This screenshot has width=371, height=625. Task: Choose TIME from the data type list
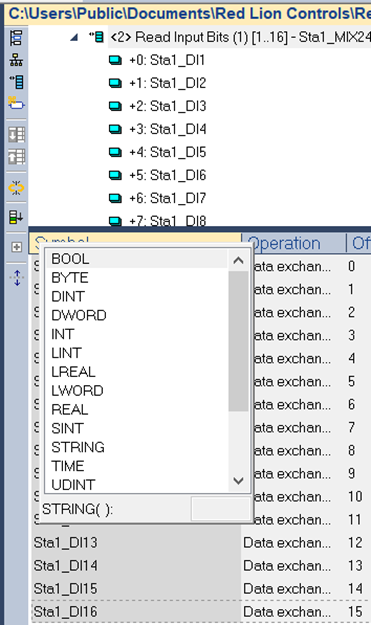pos(137,466)
